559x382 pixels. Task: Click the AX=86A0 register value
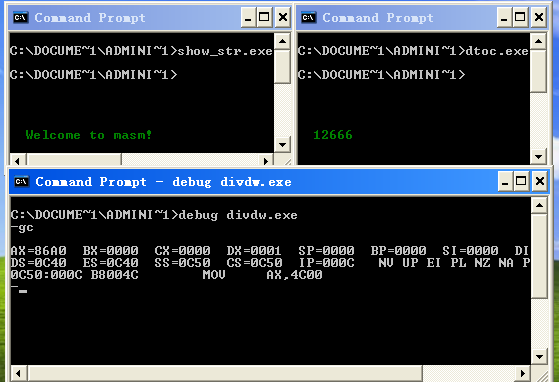39,251
